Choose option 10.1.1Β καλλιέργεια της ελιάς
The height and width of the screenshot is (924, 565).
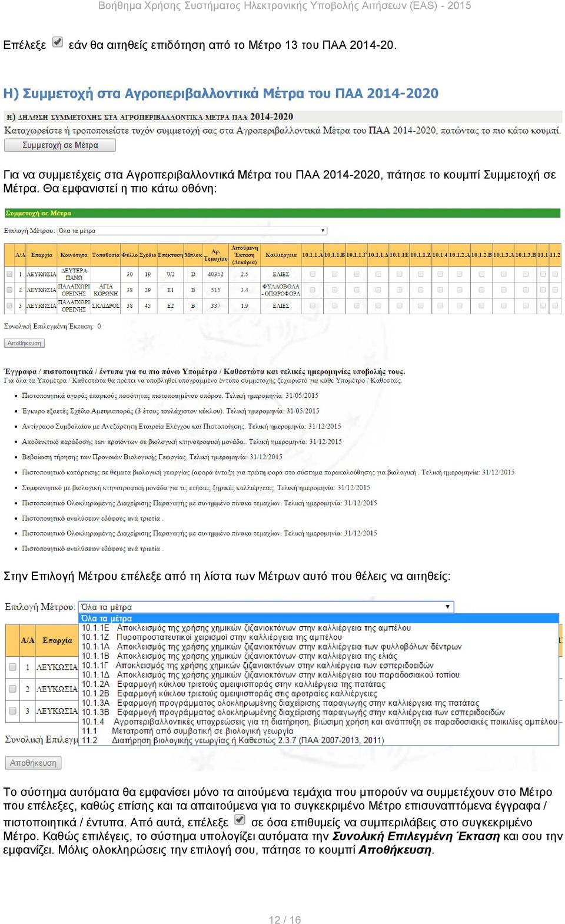(x=318, y=656)
